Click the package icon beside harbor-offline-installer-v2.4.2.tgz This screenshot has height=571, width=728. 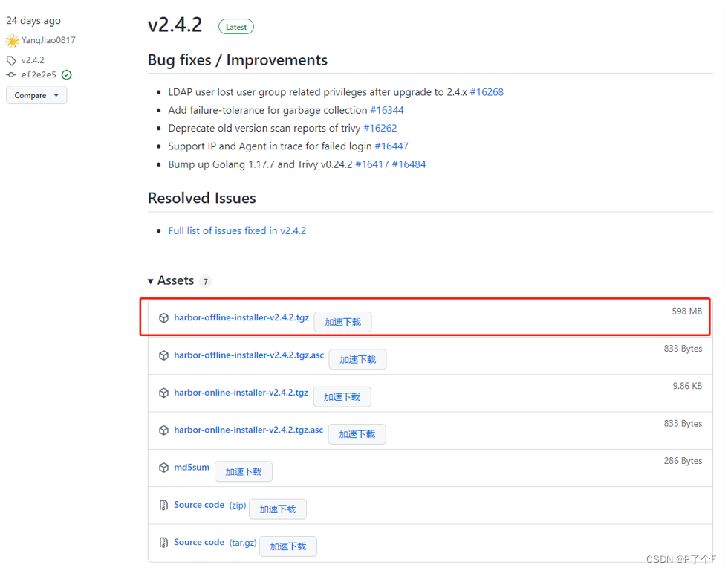(163, 317)
